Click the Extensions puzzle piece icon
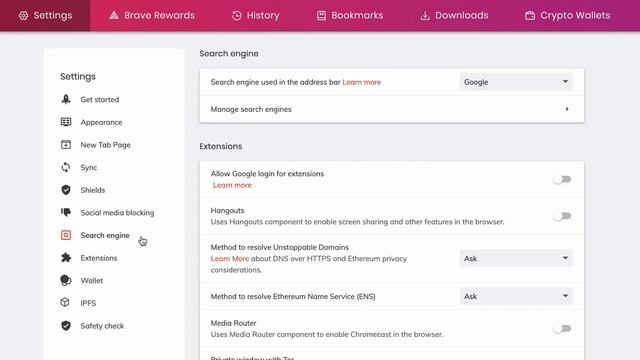 (x=66, y=258)
